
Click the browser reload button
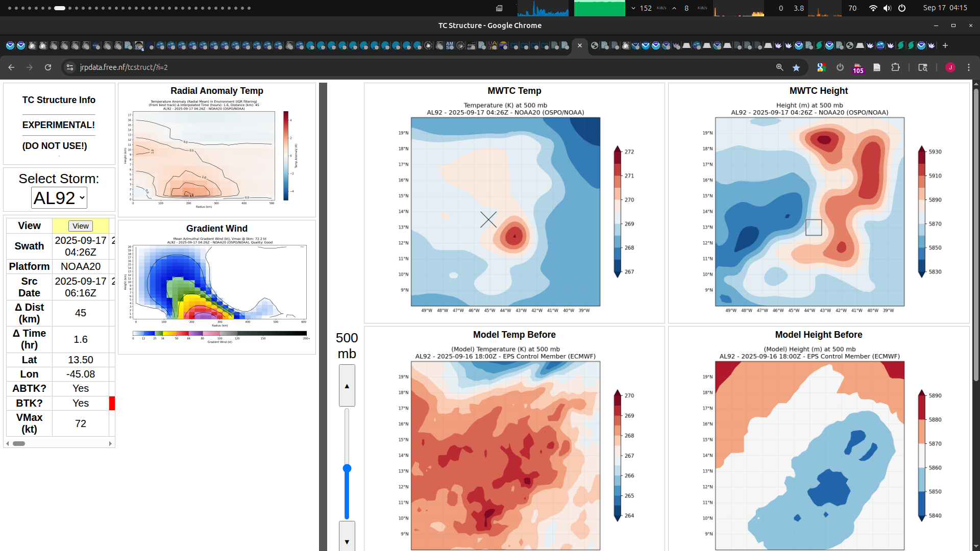coord(48,67)
